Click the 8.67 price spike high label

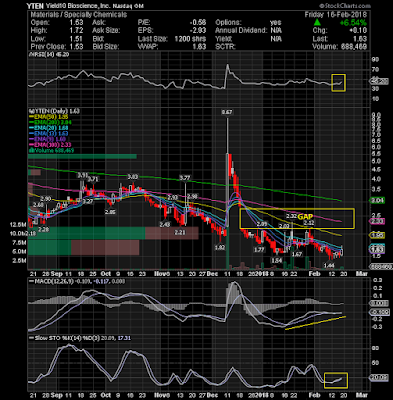(x=227, y=112)
